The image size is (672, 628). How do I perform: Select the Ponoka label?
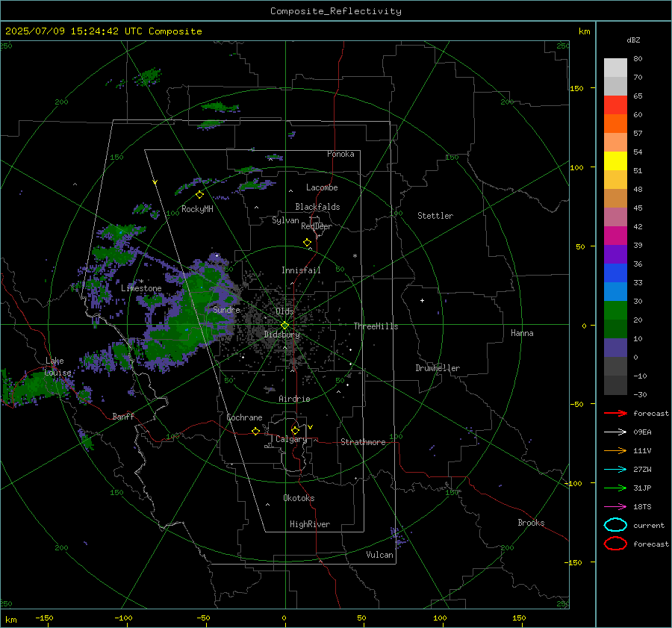tap(340, 154)
